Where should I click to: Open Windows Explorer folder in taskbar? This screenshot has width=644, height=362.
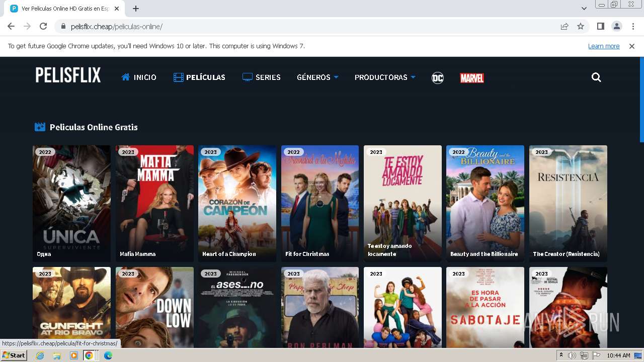[57, 355]
